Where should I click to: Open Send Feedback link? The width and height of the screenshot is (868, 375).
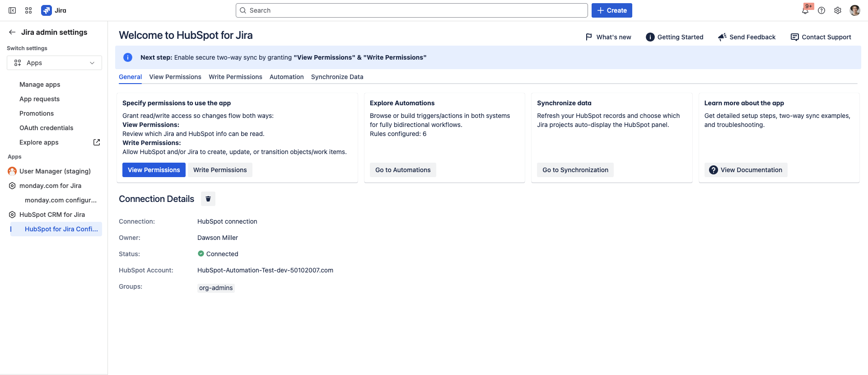click(747, 37)
